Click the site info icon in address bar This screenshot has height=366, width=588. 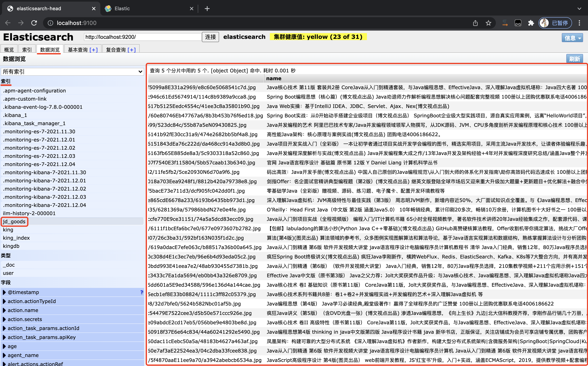coord(50,23)
